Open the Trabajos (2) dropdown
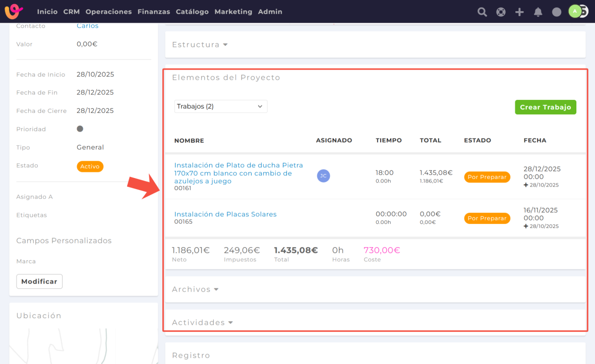This screenshot has width=595, height=364. coord(221,106)
